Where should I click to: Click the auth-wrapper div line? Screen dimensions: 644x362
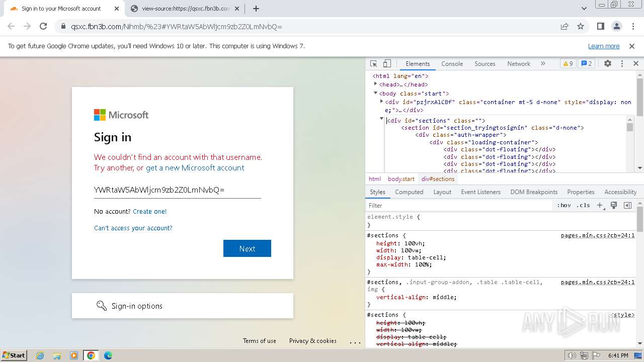[461, 135]
